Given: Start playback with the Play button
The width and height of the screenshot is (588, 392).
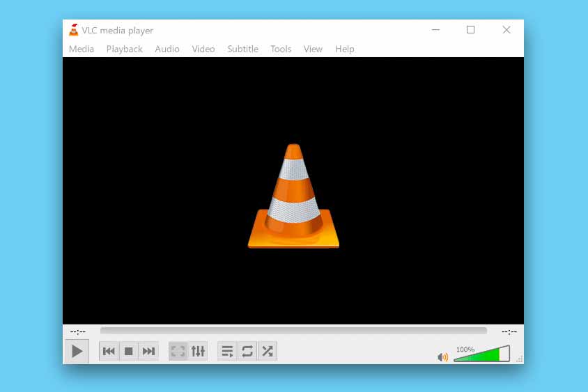Looking at the screenshot, I should [77, 351].
